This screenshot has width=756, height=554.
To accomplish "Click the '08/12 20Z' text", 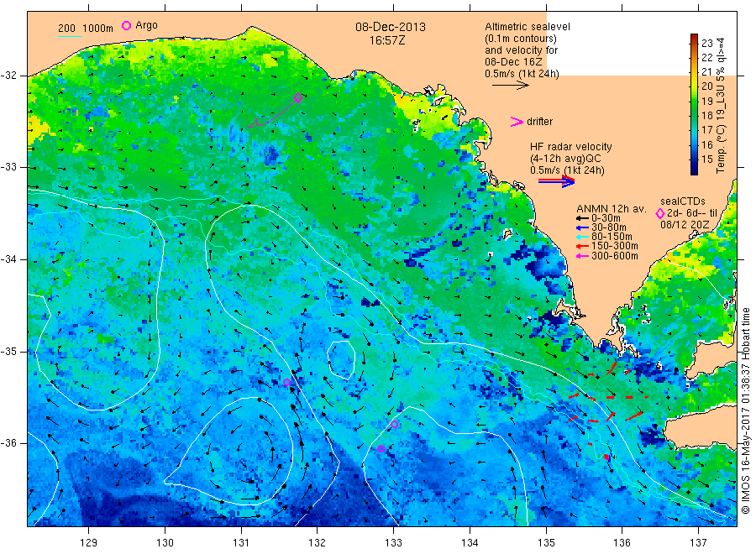I will 685,225.
